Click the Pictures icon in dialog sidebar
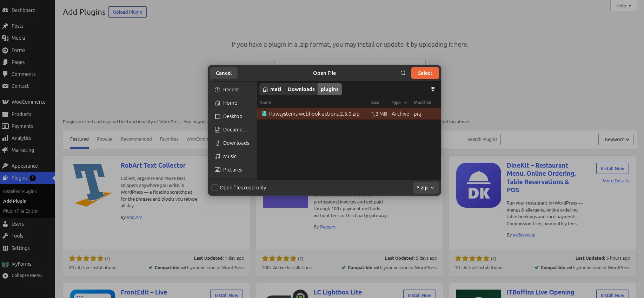 (x=218, y=170)
